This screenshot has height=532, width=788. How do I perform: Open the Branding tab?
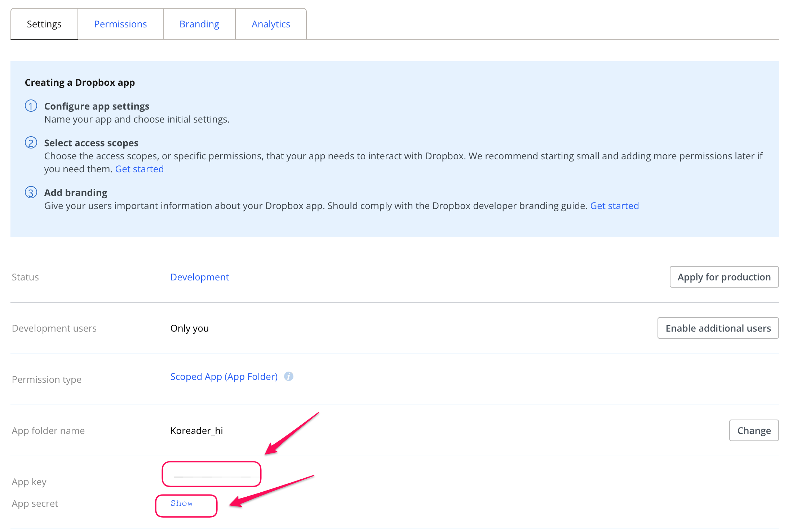(x=199, y=24)
